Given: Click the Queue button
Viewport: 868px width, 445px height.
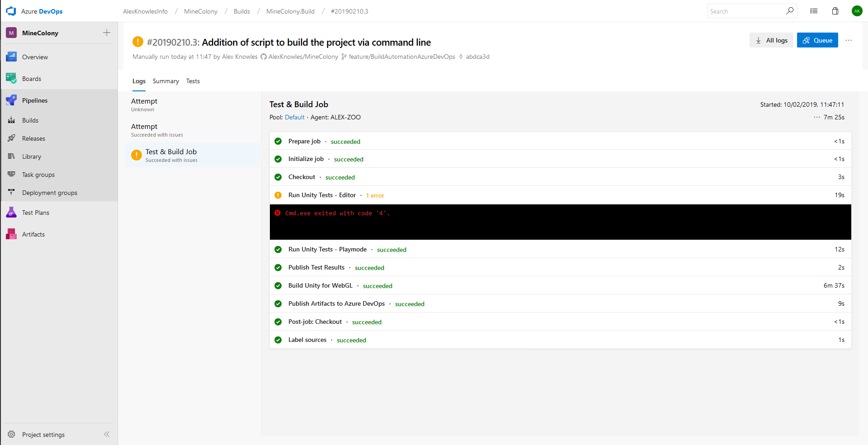Looking at the screenshot, I should [x=817, y=40].
